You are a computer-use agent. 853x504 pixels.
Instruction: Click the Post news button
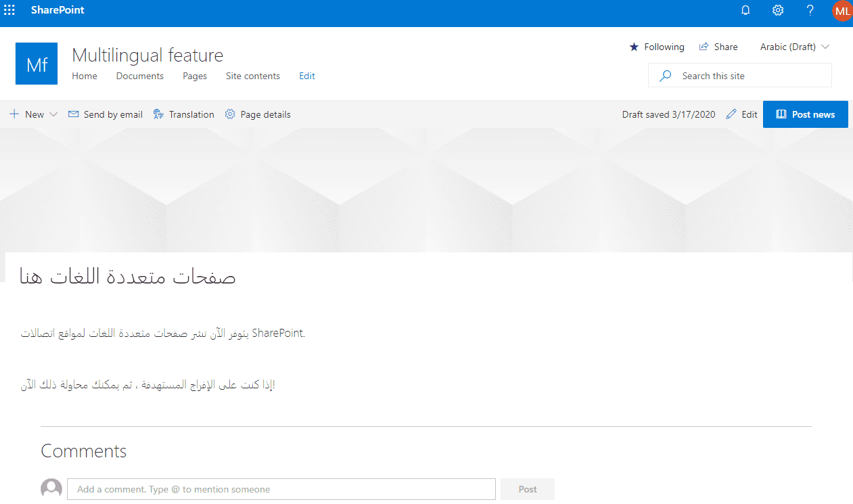tap(806, 114)
